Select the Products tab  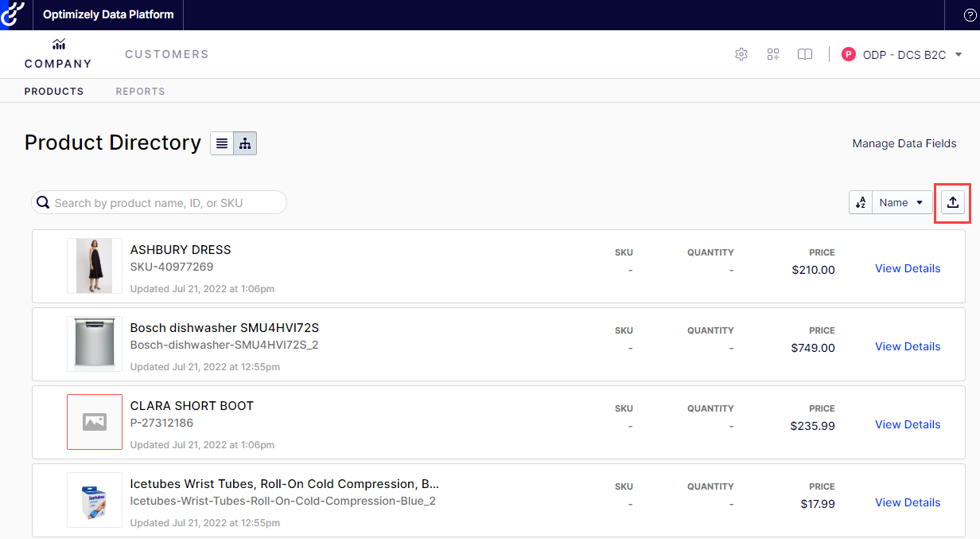(x=54, y=92)
